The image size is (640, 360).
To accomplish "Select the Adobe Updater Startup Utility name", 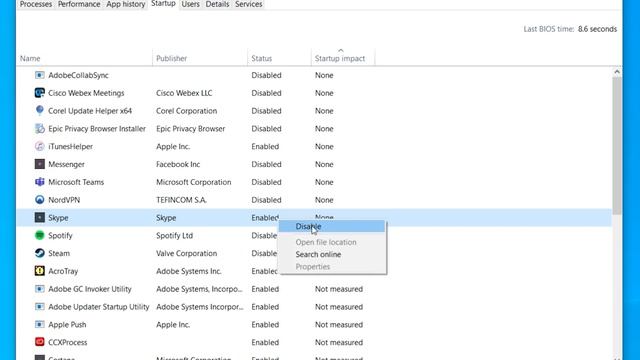I will tap(99, 307).
